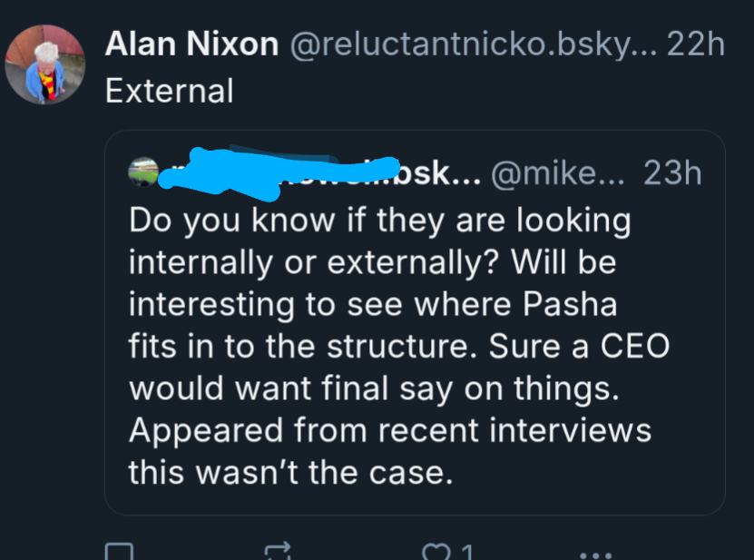Open the three-dot more options menu
The image size is (754, 560).
coord(595,553)
